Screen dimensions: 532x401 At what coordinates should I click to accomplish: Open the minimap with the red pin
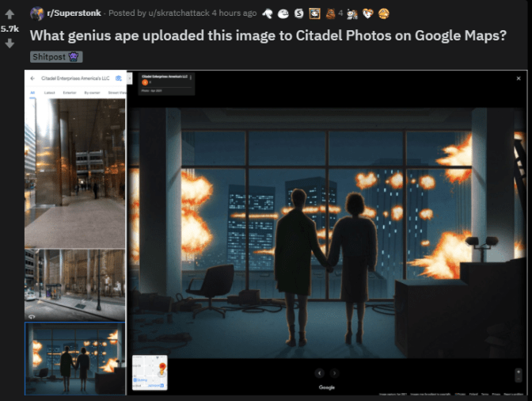(150, 372)
